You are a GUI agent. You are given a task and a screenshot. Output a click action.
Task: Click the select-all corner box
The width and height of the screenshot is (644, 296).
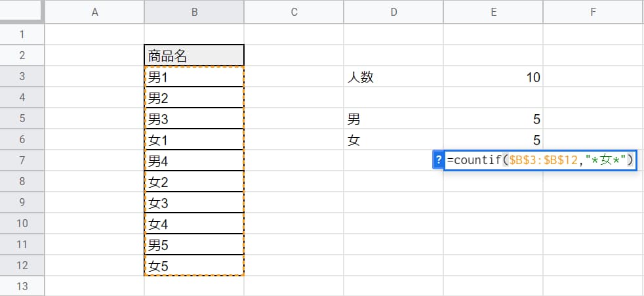click(22, 11)
